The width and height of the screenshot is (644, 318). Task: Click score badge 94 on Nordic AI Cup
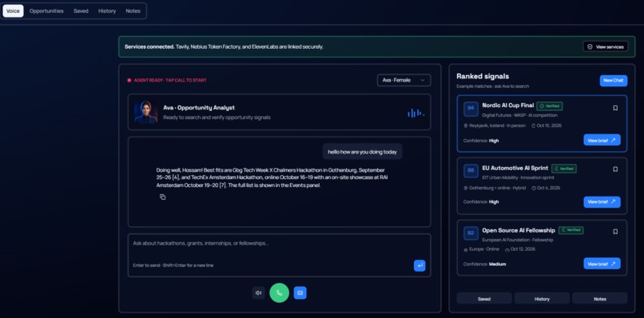tap(471, 109)
